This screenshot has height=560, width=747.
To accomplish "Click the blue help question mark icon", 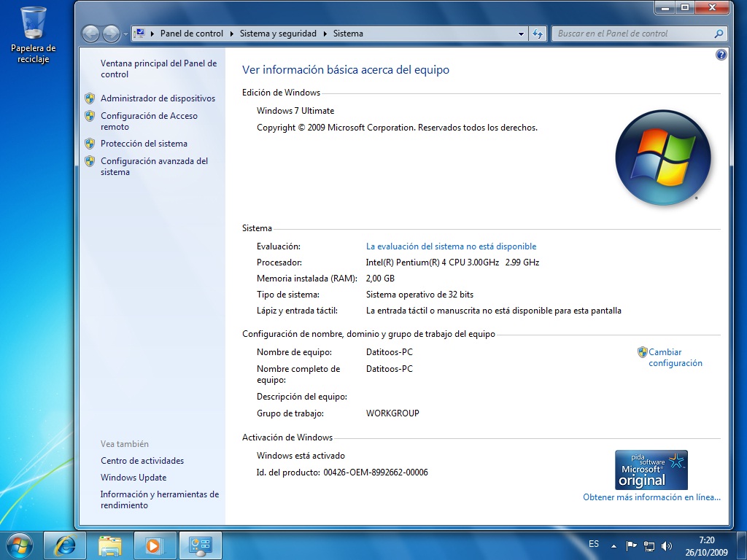I will point(721,55).
